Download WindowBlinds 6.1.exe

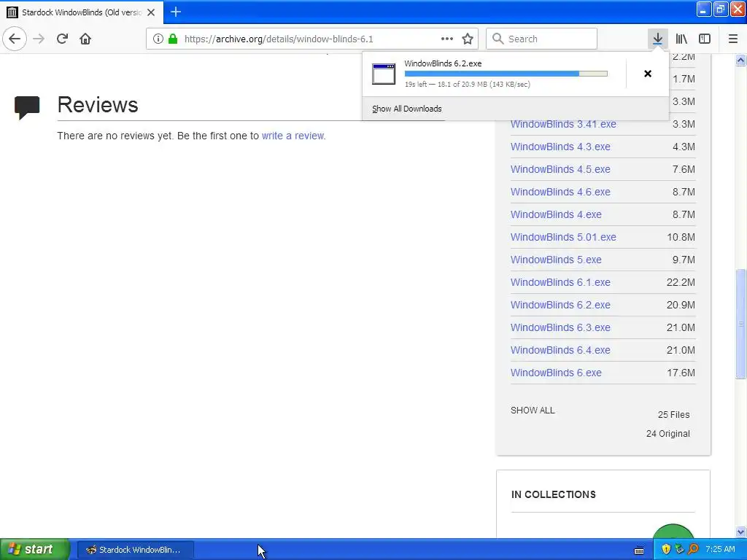click(x=560, y=282)
